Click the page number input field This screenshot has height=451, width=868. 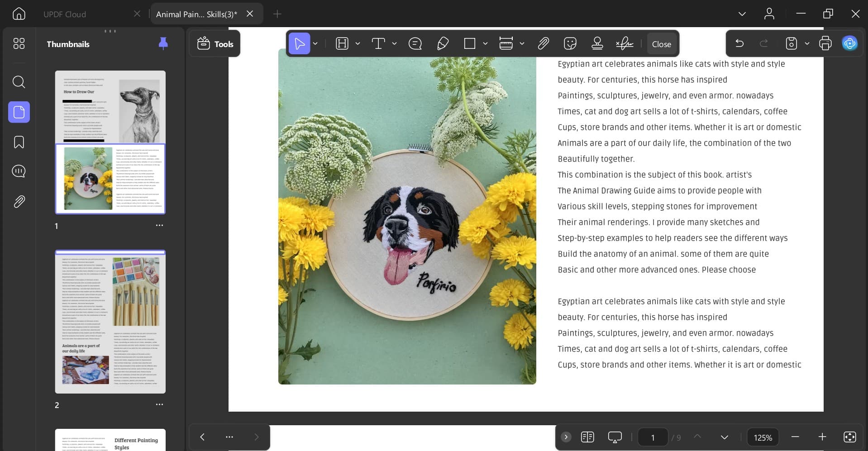tap(653, 437)
